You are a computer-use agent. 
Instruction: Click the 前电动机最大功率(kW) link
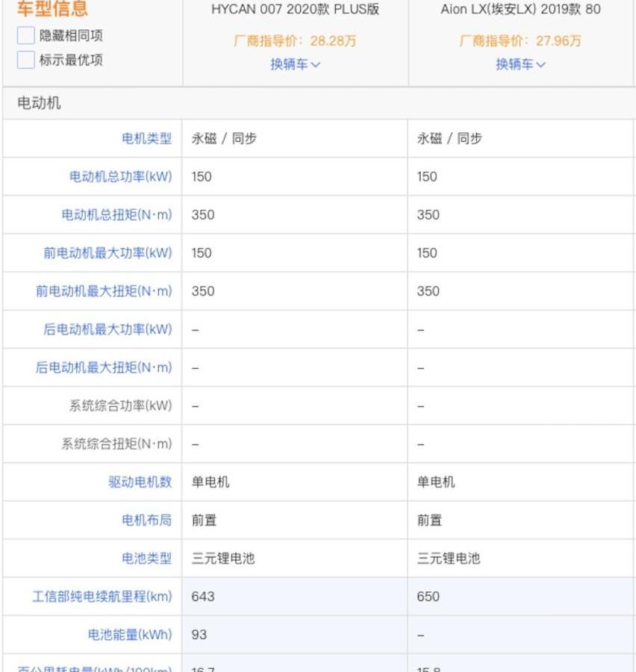107,253
